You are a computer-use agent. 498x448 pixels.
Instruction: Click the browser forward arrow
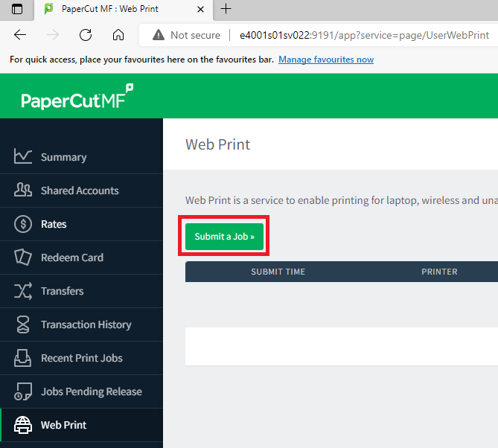point(53,35)
